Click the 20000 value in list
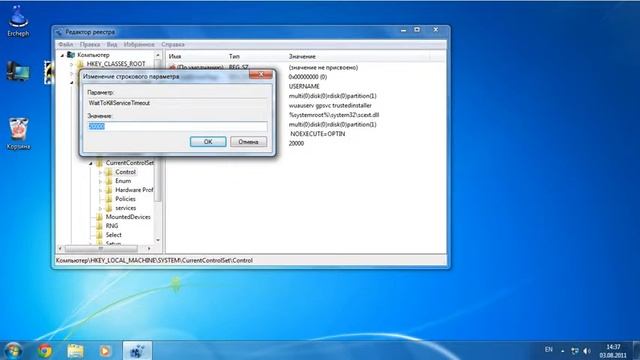The image size is (640, 360). pyautogui.click(x=296, y=144)
